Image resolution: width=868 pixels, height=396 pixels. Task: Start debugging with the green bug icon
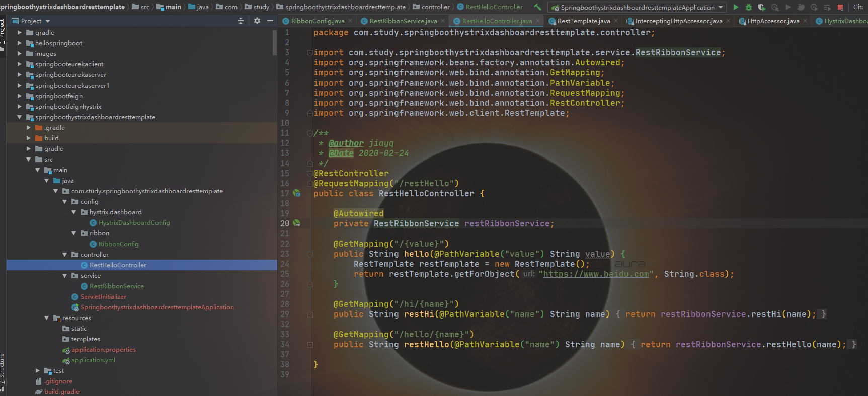pyautogui.click(x=748, y=7)
